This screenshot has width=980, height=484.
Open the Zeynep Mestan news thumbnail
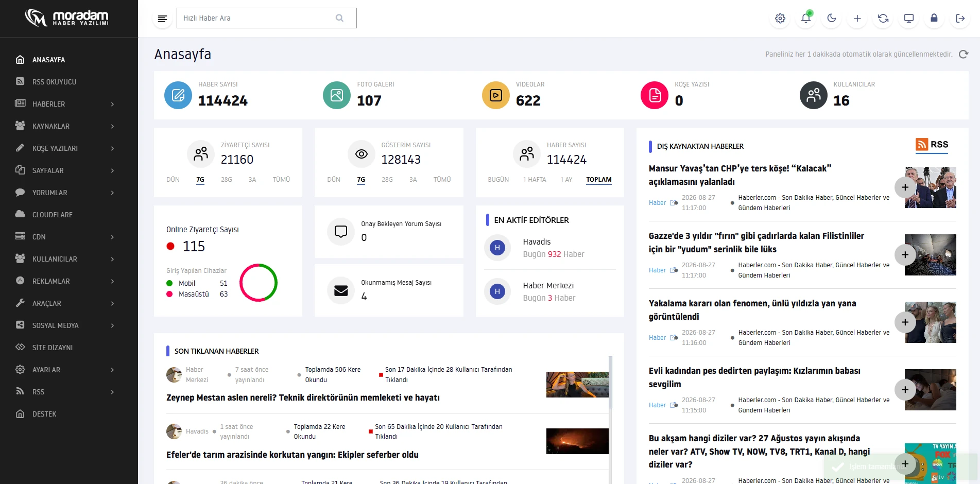577,385
